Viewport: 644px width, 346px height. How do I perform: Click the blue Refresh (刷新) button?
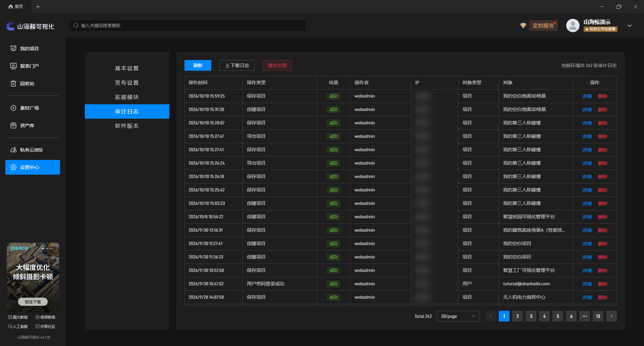tap(198, 65)
